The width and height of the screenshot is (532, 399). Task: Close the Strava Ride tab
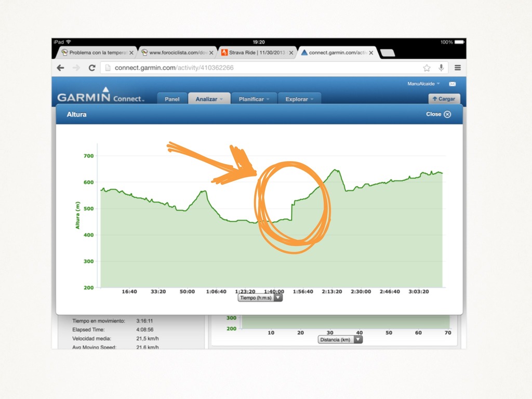point(291,53)
